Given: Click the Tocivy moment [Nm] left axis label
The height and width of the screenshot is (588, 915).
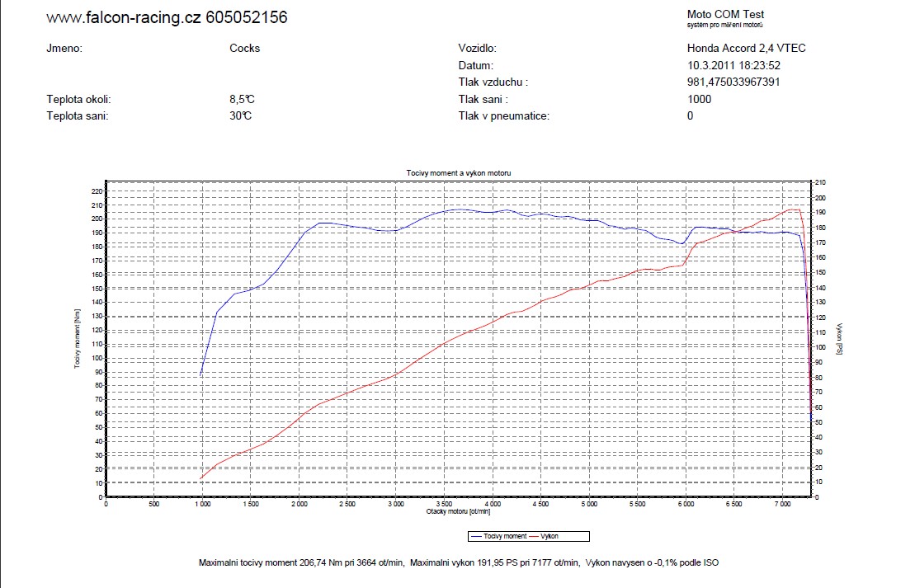Looking at the screenshot, I should coord(78,339).
